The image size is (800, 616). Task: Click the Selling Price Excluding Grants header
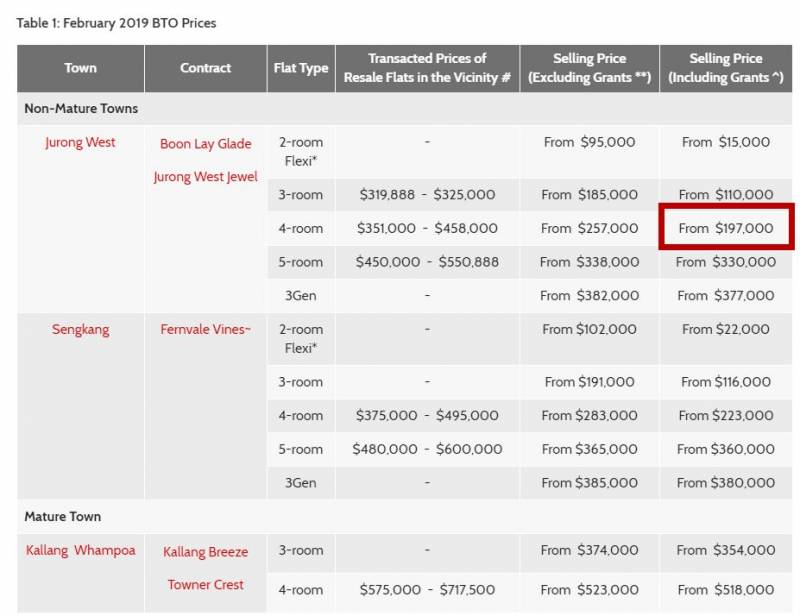tap(589, 68)
